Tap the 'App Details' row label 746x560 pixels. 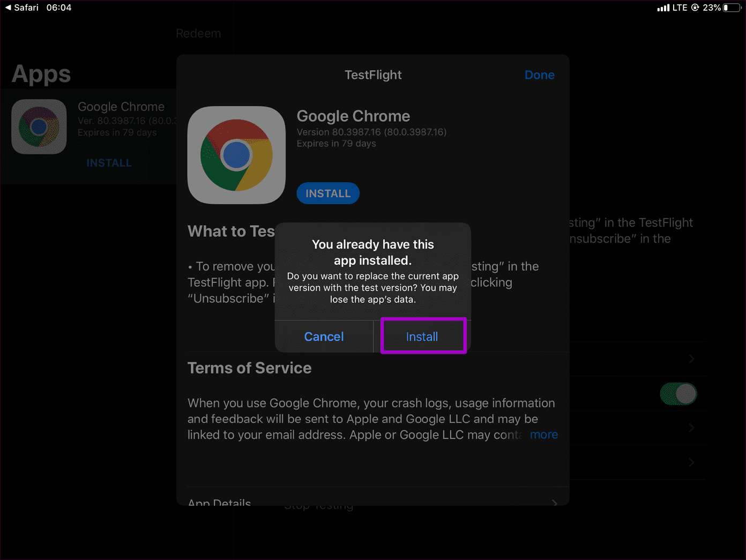[219, 502]
